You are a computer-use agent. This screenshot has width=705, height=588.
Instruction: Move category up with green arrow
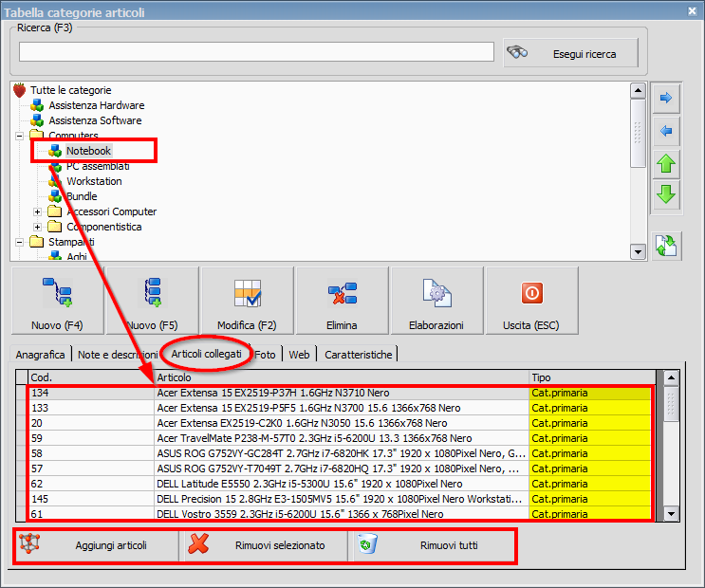tap(666, 164)
